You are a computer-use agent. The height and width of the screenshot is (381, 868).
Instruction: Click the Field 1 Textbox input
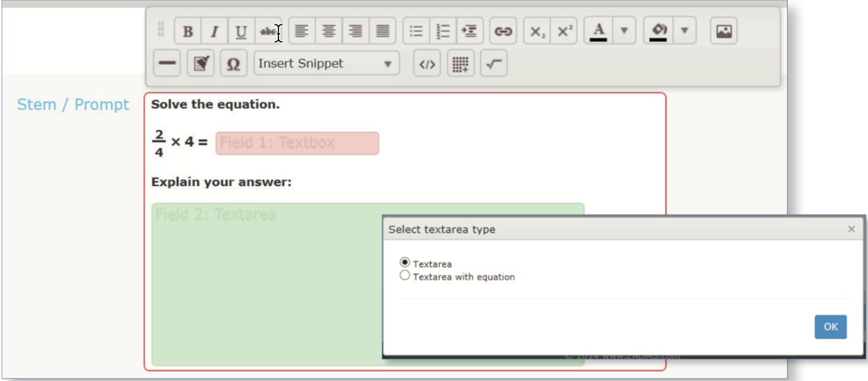tap(297, 143)
